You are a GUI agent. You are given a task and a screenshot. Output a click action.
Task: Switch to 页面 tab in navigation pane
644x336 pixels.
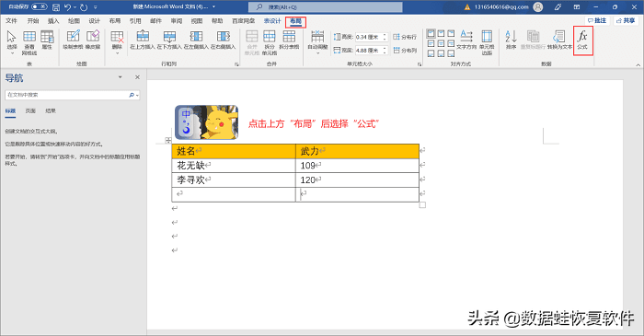(30, 110)
